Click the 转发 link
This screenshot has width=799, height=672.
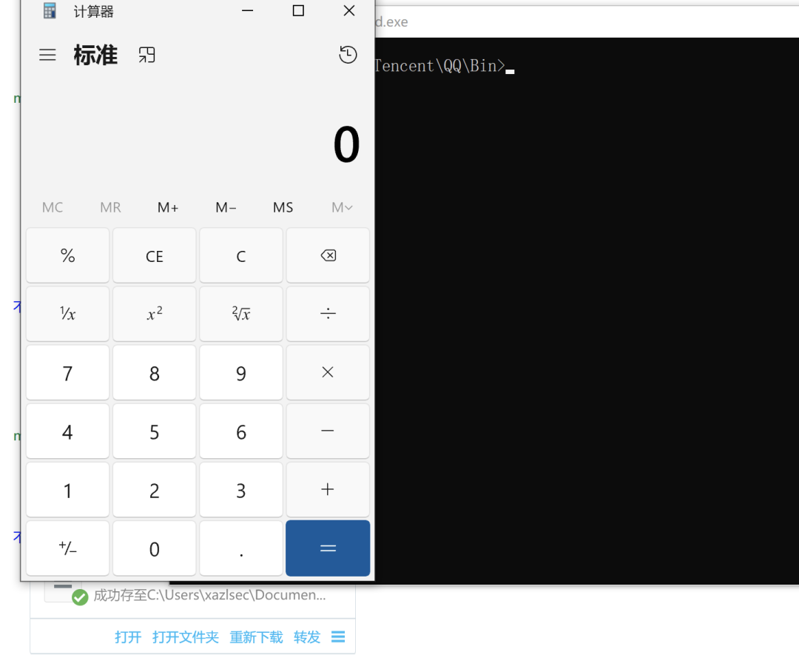[307, 636]
